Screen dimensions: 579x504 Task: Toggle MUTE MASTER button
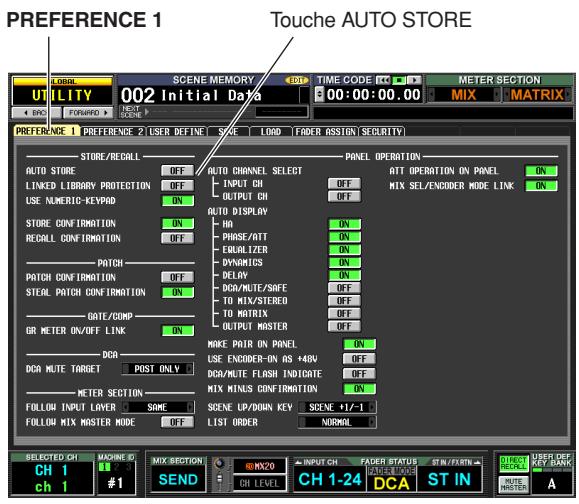513,484
